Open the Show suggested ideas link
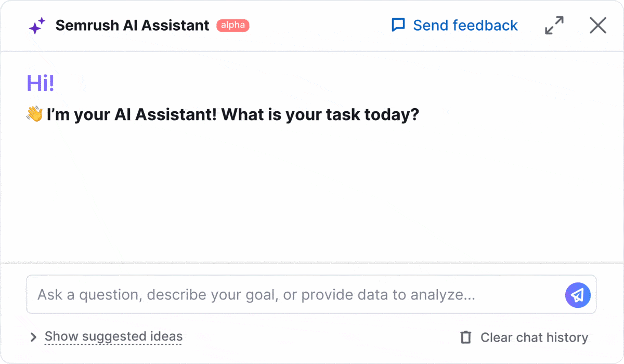This screenshot has height=364, width=624. point(113,337)
